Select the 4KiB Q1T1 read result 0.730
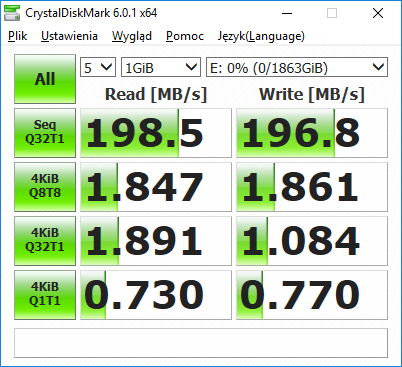The image size is (402, 367). (x=156, y=295)
